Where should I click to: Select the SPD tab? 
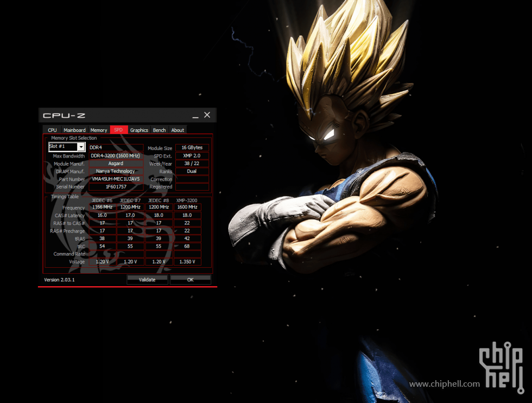click(118, 130)
